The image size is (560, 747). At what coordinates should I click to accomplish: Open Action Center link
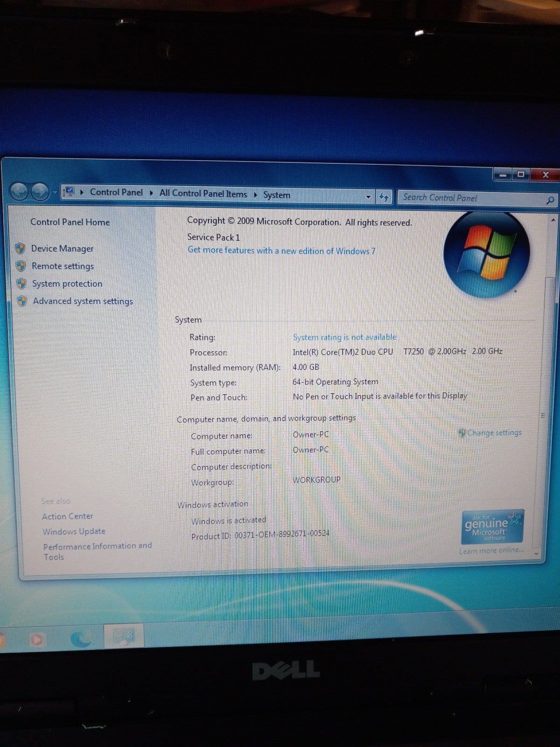click(x=67, y=516)
